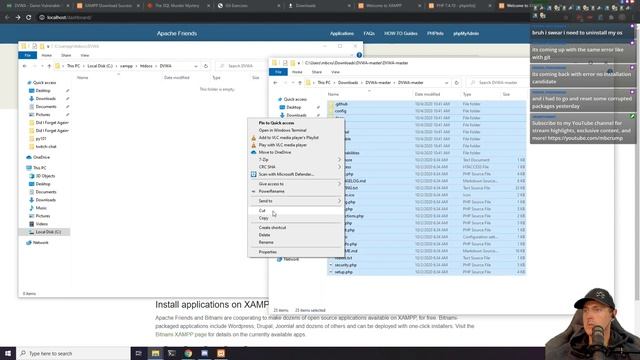Click VLC cone icon beside Play with VLC
Image resolution: width=640 pixels, height=360 pixels.
click(x=253, y=145)
